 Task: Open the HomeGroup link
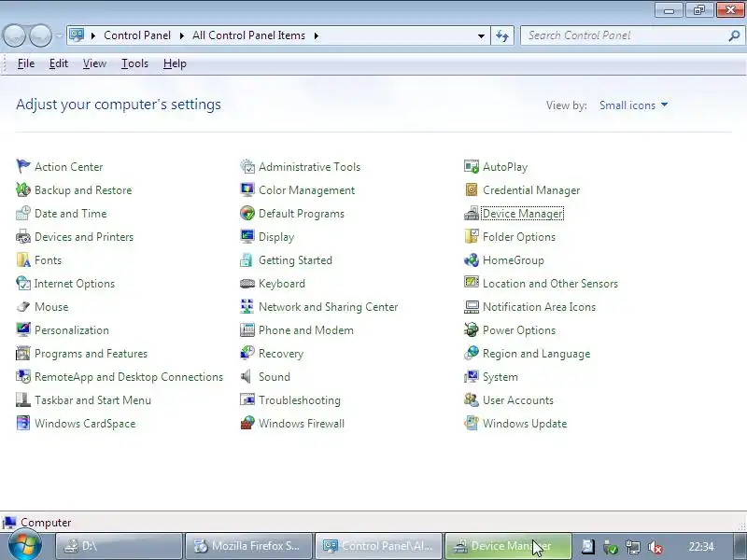point(513,260)
